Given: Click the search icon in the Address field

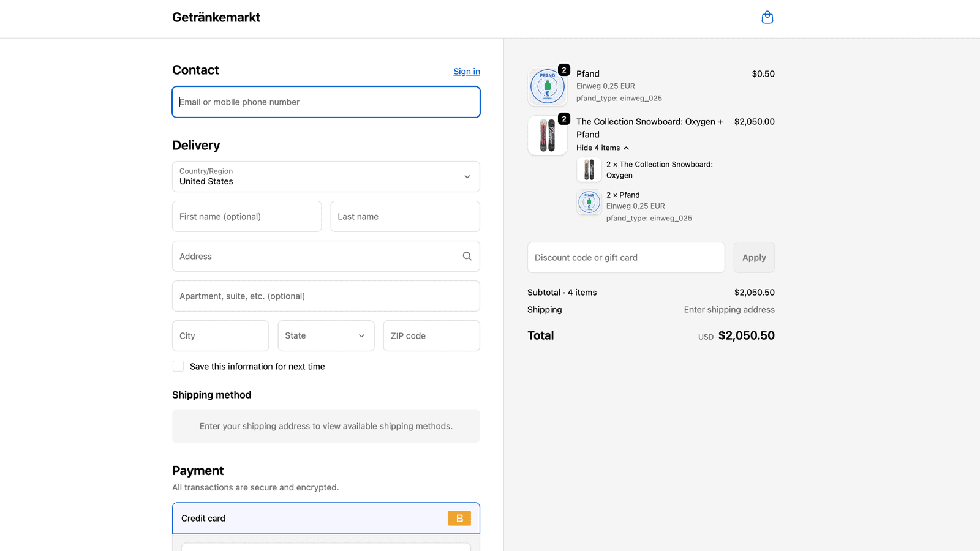Looking at the screenshot, I should point(467,256).
